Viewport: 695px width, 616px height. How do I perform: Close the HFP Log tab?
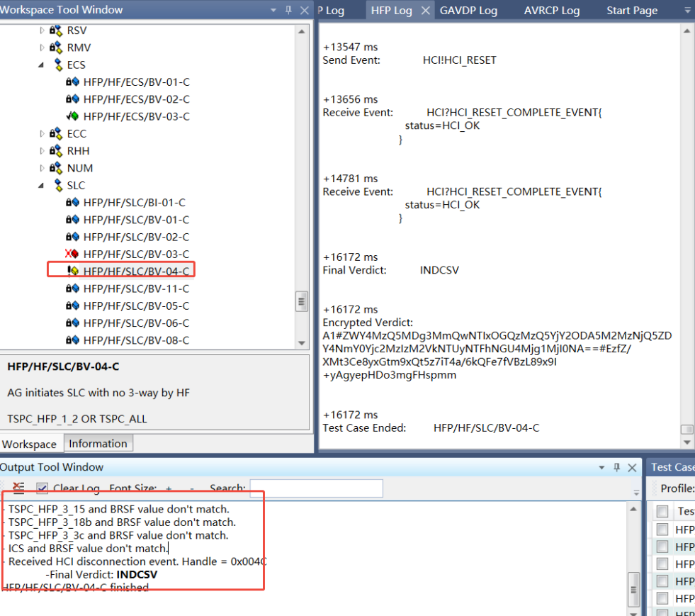pos(426,10)
